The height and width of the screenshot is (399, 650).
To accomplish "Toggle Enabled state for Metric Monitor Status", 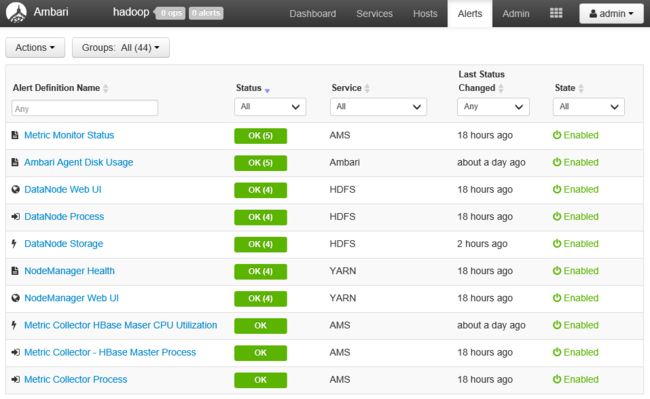I will coord(575,135).
